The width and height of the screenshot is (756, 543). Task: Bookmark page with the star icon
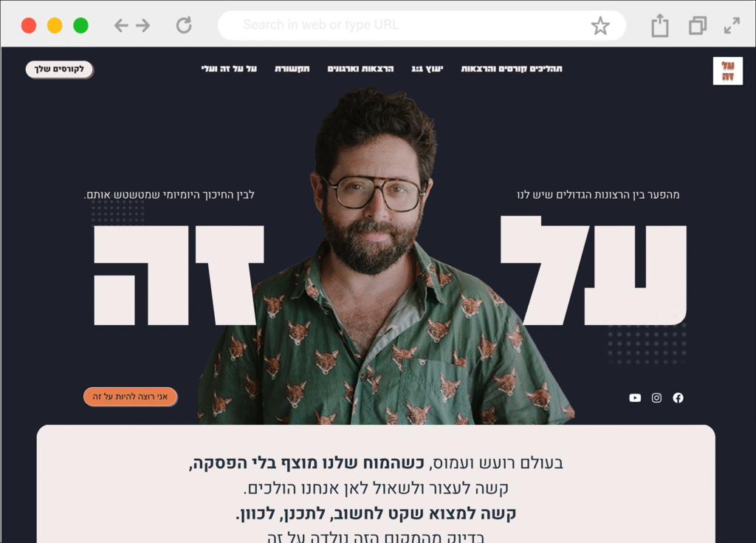(600, 26)
